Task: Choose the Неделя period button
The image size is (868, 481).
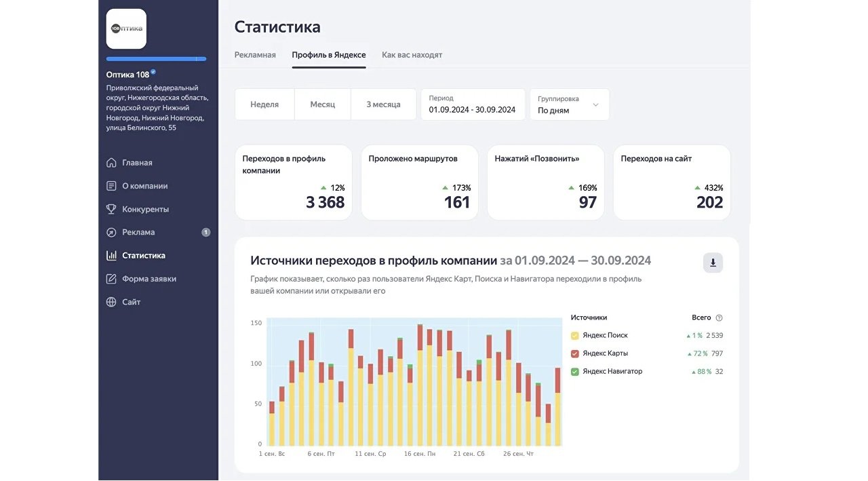Action: 264,104
